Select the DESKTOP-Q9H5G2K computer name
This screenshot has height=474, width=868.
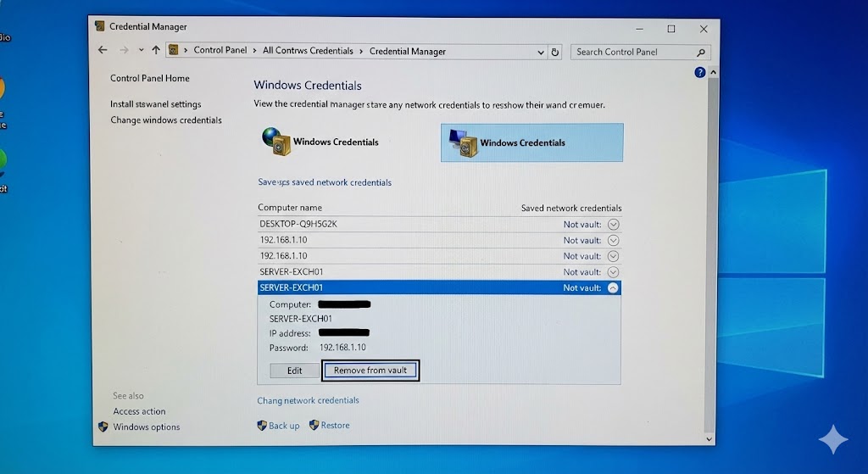tap(298, 224)
